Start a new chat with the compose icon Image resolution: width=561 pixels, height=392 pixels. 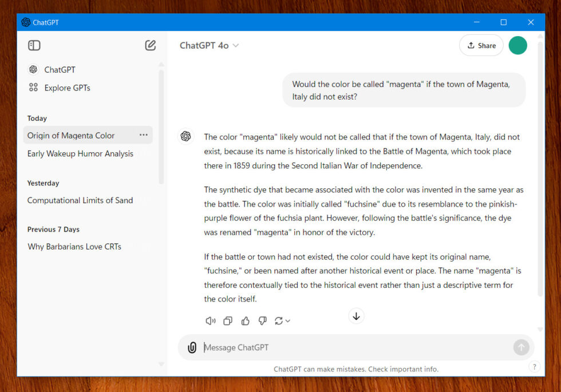150,45
